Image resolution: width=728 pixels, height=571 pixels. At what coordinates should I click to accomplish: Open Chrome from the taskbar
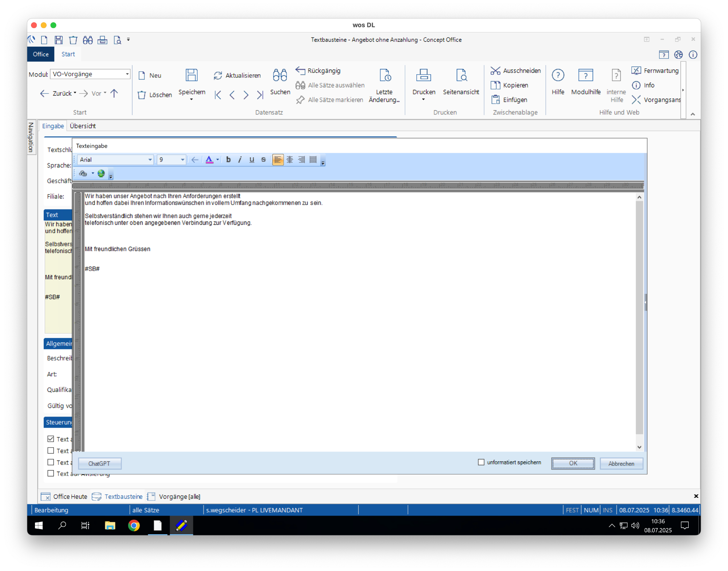pos(134,525)
